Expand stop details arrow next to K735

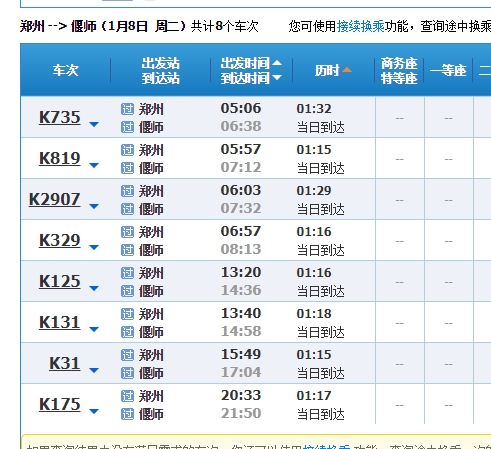94,124
